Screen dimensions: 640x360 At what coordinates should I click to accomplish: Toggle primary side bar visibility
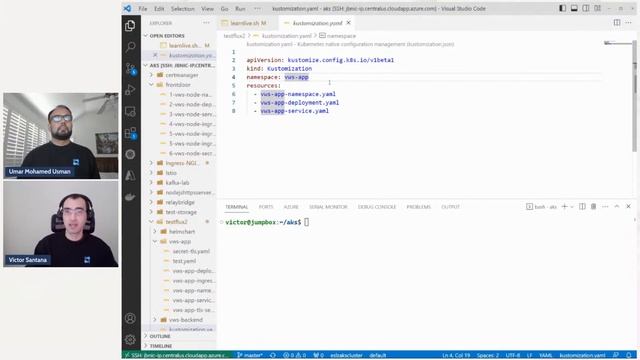click(x=562, y=8)
